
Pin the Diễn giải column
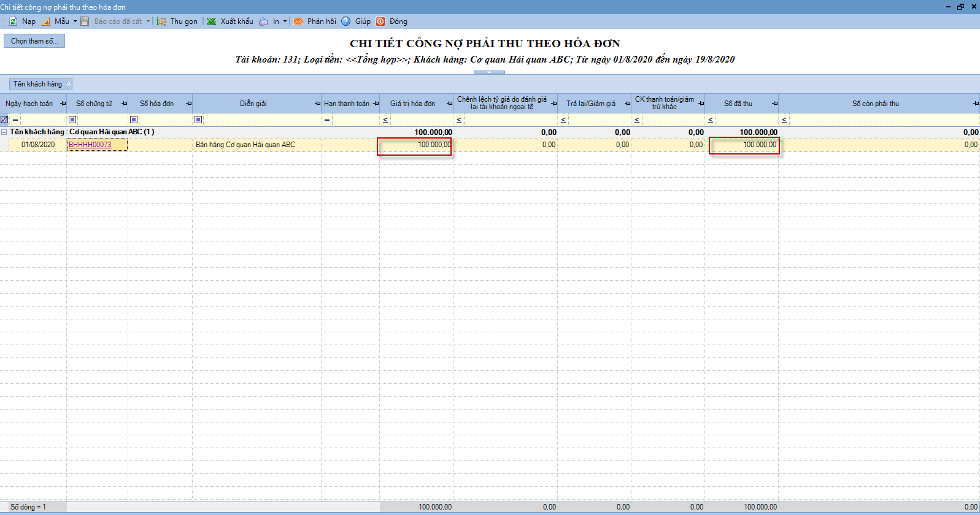coord(317,104)
